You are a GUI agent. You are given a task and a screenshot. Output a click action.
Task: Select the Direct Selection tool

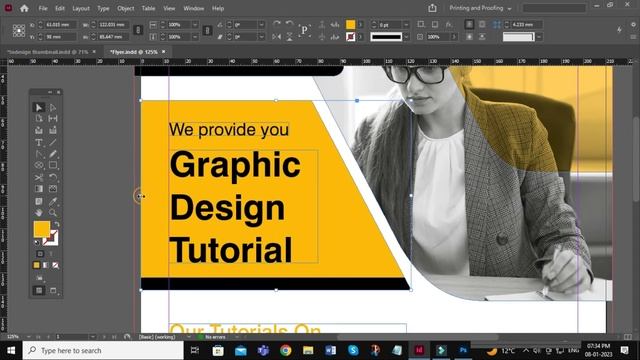pos(53,107)
